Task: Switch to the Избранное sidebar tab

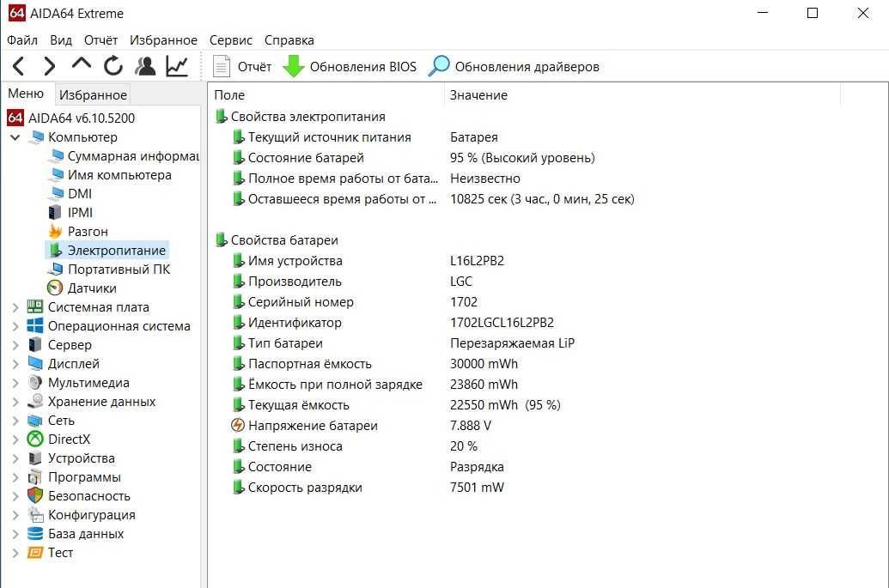Action: click(93, 94)
